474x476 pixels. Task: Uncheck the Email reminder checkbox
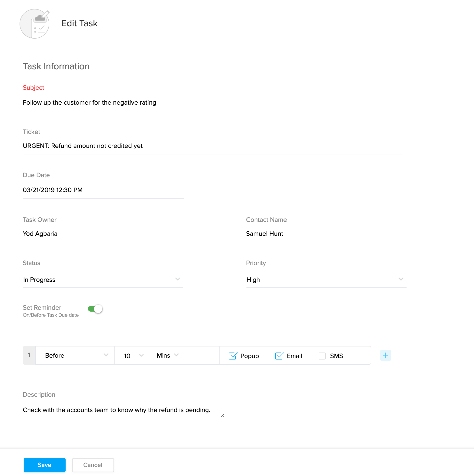279,356
